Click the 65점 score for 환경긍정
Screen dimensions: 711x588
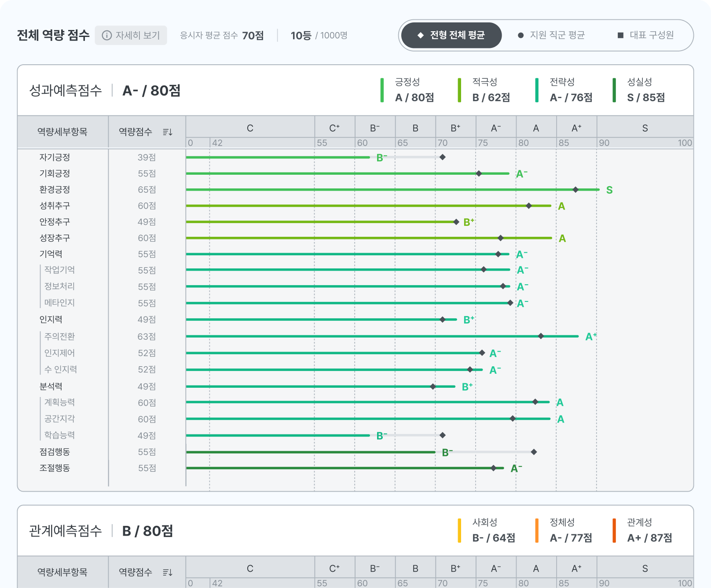click(x=147, y=189)
